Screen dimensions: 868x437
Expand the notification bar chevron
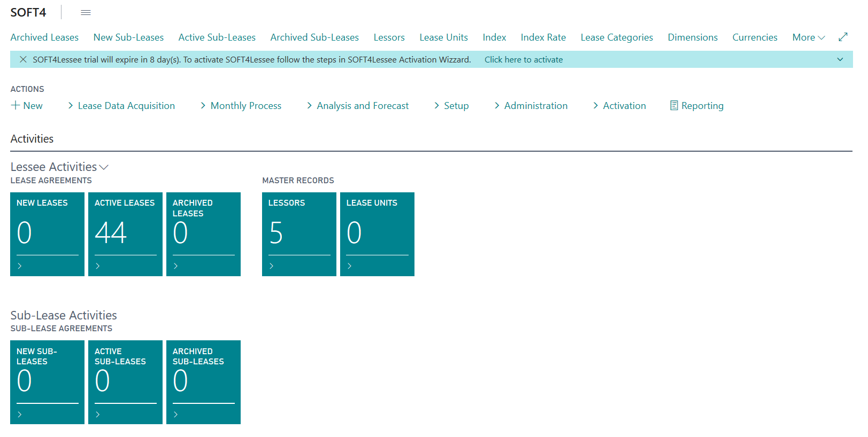(840, 59)
